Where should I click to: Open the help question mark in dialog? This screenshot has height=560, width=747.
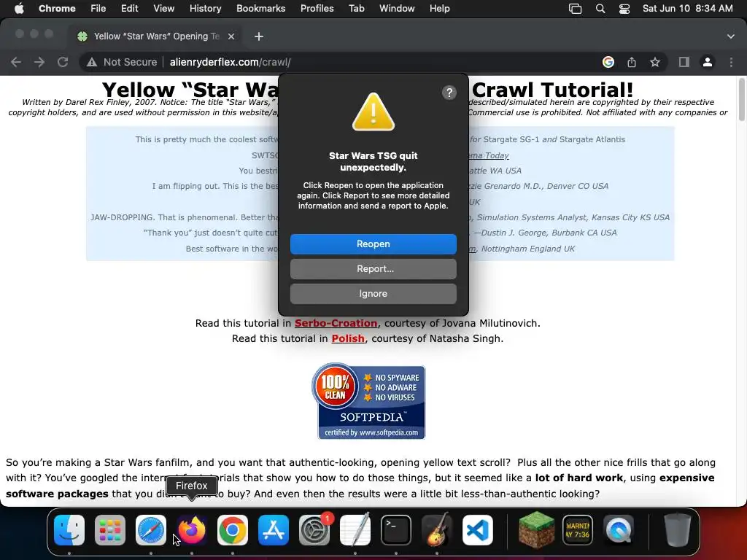(x=449, y=93)
